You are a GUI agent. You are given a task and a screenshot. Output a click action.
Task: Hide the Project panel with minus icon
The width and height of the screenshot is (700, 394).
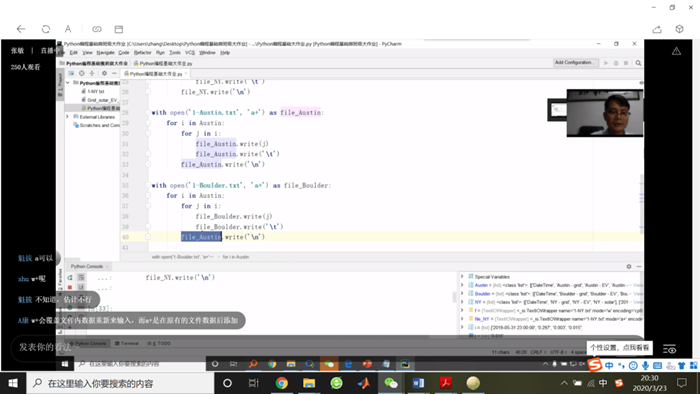click(x=114, y=73)
